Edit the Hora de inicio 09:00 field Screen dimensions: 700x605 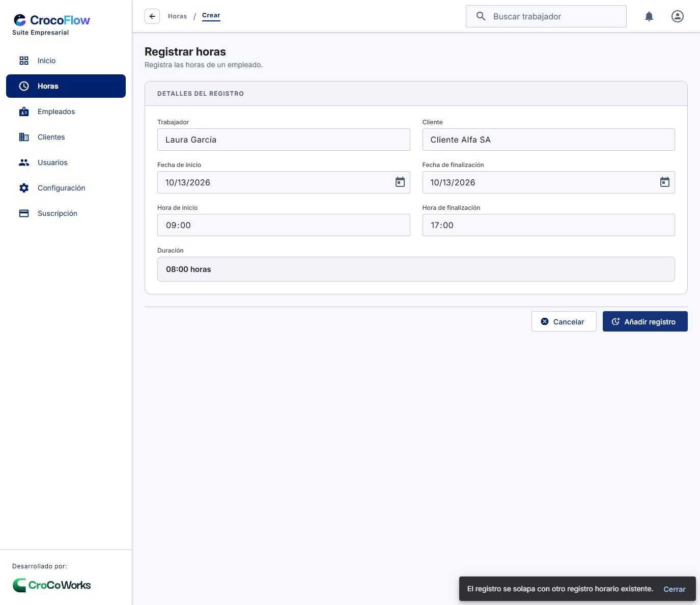click(x=284, y=225)
